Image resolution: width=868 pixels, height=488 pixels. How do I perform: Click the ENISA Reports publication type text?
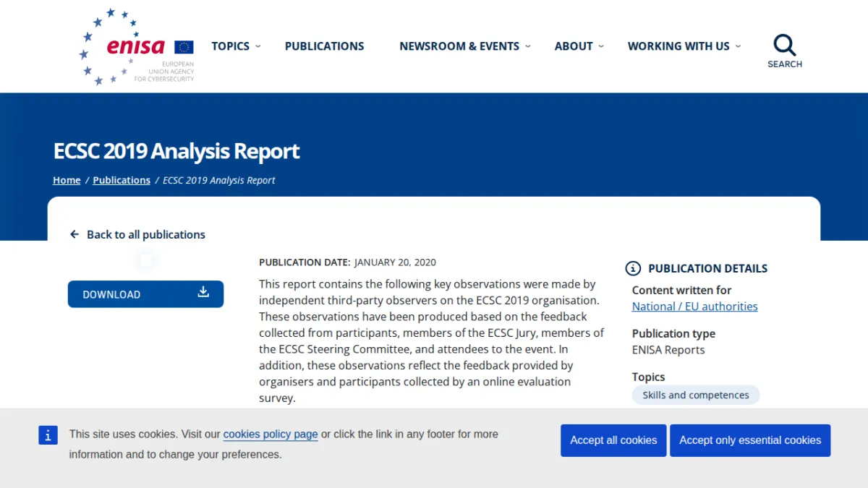tap(668, 350)
